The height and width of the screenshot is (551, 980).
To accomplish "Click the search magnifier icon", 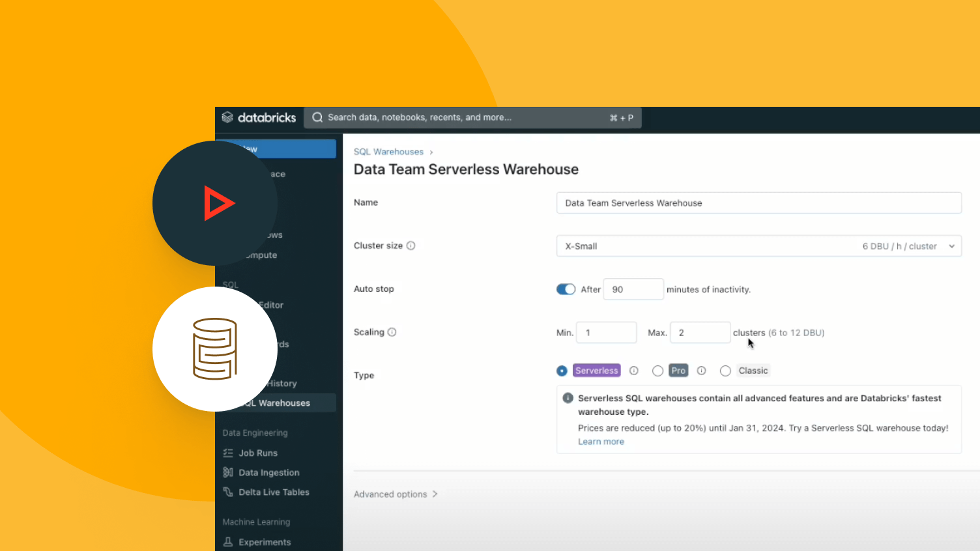I will (x=317, y=117).
